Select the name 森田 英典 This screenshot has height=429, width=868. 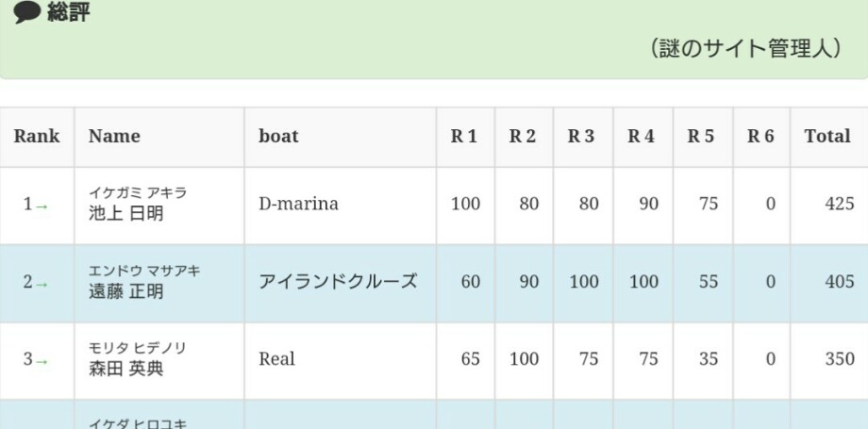click(126, 368)
